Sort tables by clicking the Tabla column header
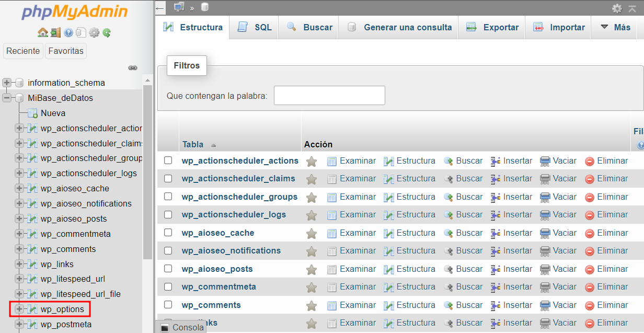 193,144
